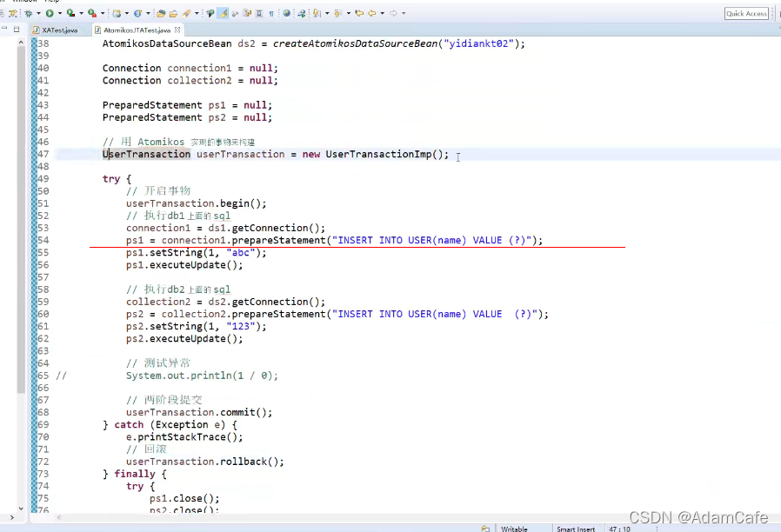Toggle Block Selection mode icon

pos(259,13)
